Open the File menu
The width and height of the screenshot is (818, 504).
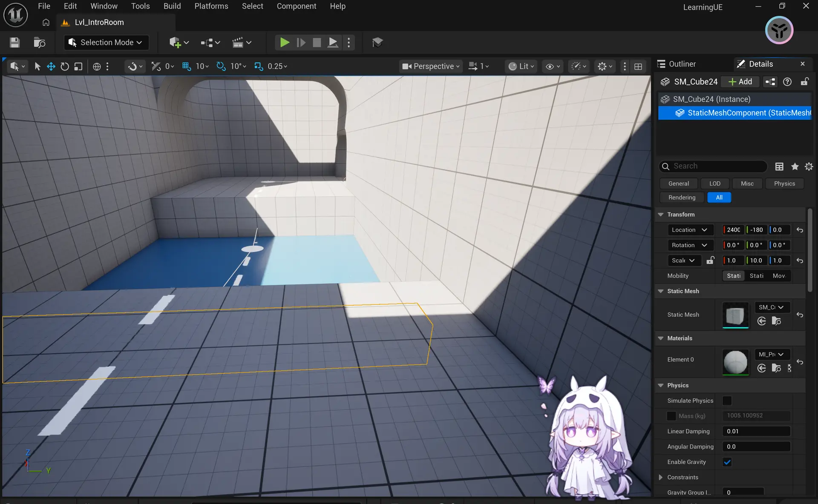[x=44, y=6]
